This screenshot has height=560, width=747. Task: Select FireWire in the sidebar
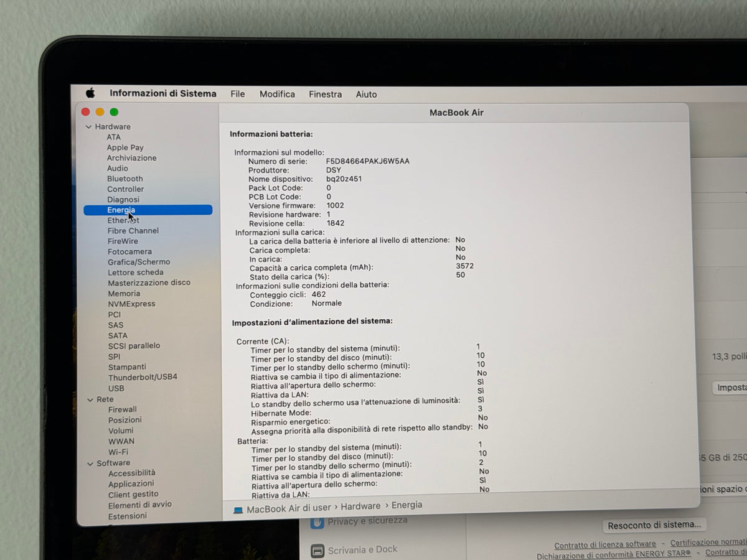(123, 241)
